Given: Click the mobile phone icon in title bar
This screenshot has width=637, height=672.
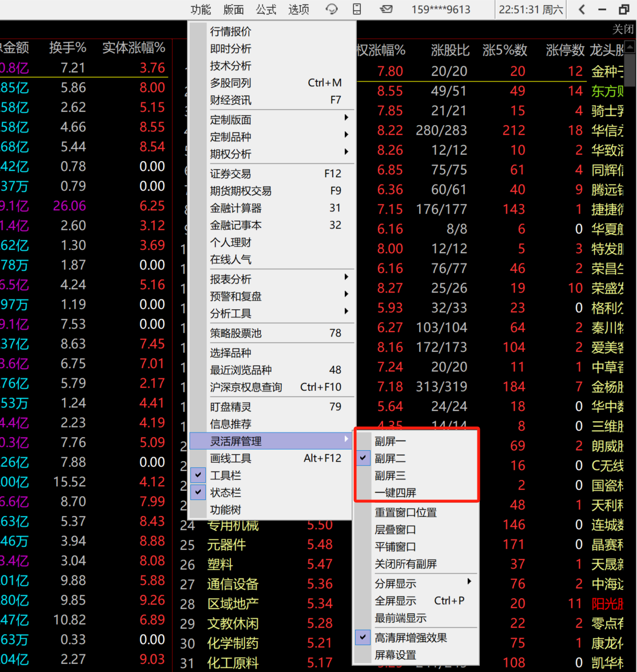Looking at the screenshot, I should pyautogui.click(x=356, y=9).
